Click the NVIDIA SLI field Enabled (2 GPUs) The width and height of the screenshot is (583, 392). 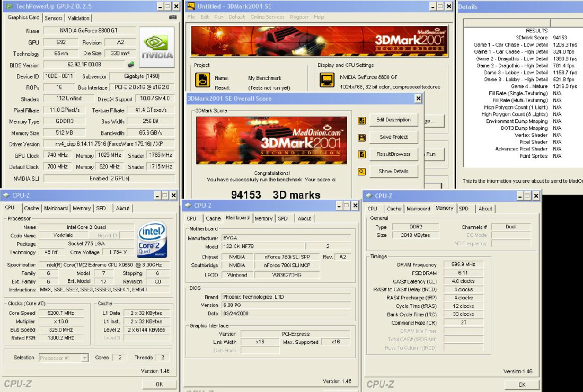(109, 179)
